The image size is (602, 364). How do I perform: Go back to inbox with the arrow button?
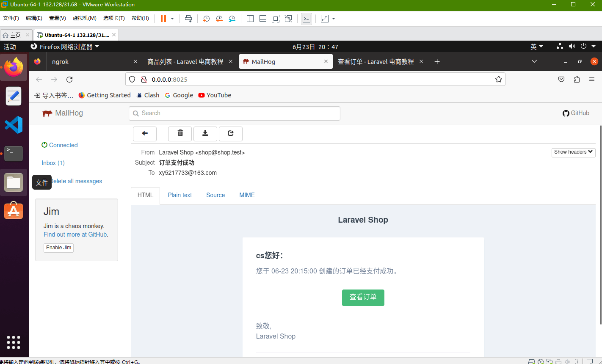coord(145,134)
